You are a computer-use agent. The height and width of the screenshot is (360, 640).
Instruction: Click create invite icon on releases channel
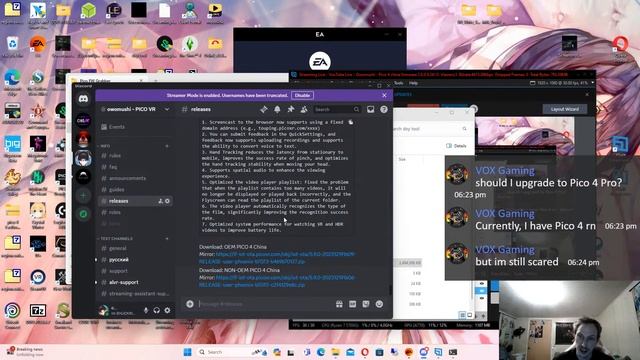click(x=160, y=201)
